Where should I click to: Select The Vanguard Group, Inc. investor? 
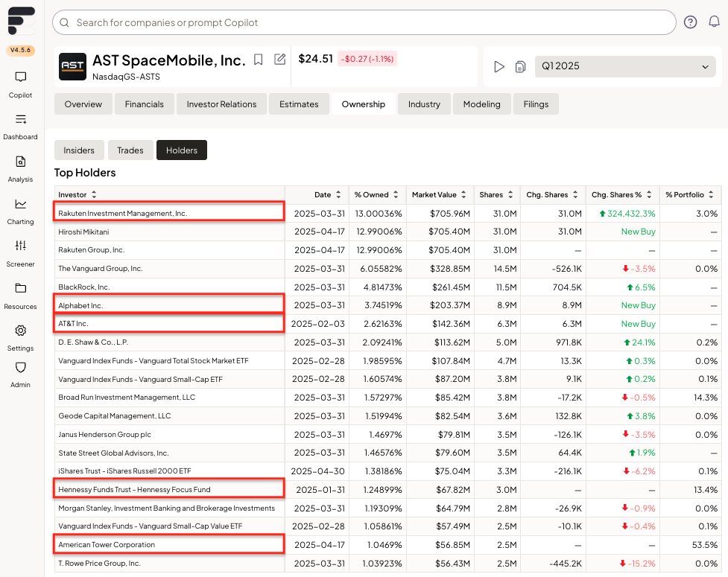click(x=101, y=269)
